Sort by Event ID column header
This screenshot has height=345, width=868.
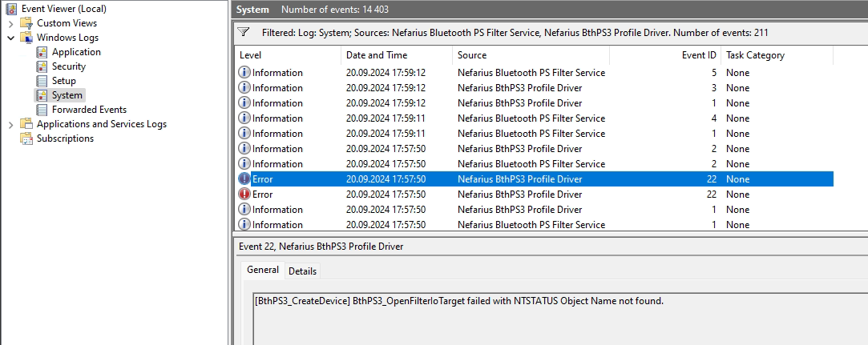coord(665,55)
